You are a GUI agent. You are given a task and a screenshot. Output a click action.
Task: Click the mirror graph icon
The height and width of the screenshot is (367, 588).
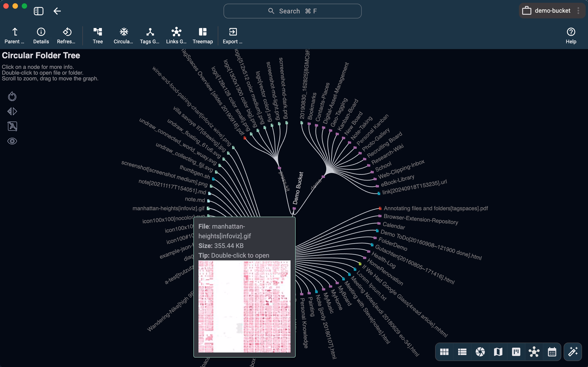point(12,111)
